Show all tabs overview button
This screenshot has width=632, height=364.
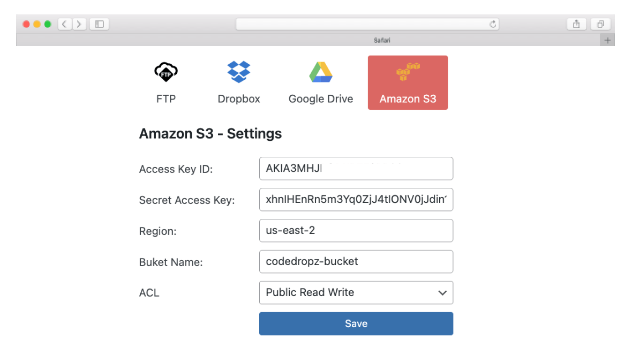[600, 24]
